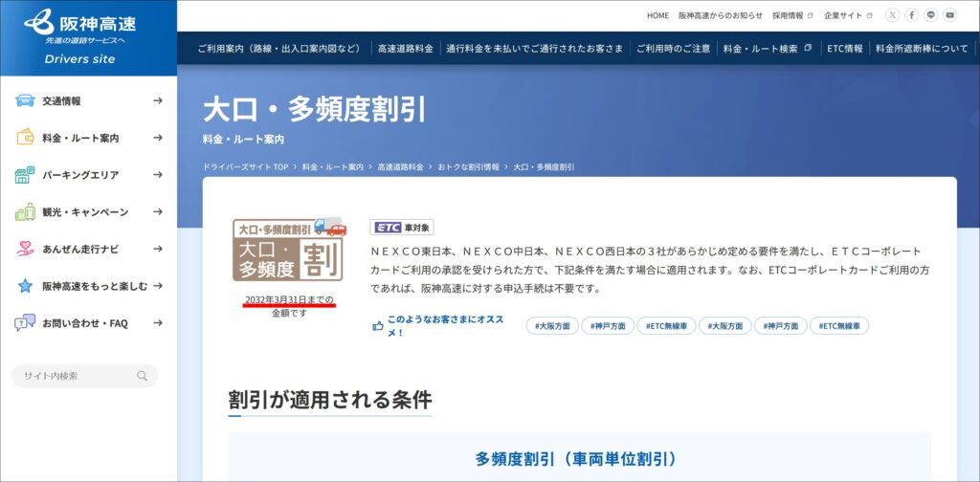Open the 採用情報 link
The width and height of the screenshot is (980, 482).
tap(791, 15)
